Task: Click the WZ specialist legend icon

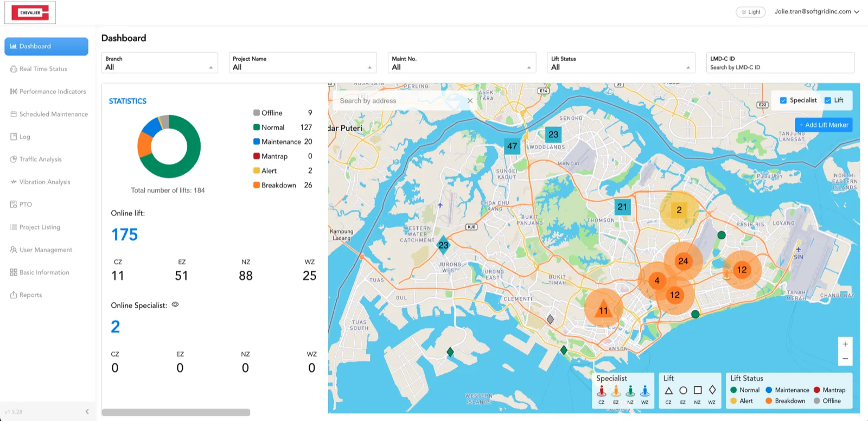Action: (x=645, y=391)
